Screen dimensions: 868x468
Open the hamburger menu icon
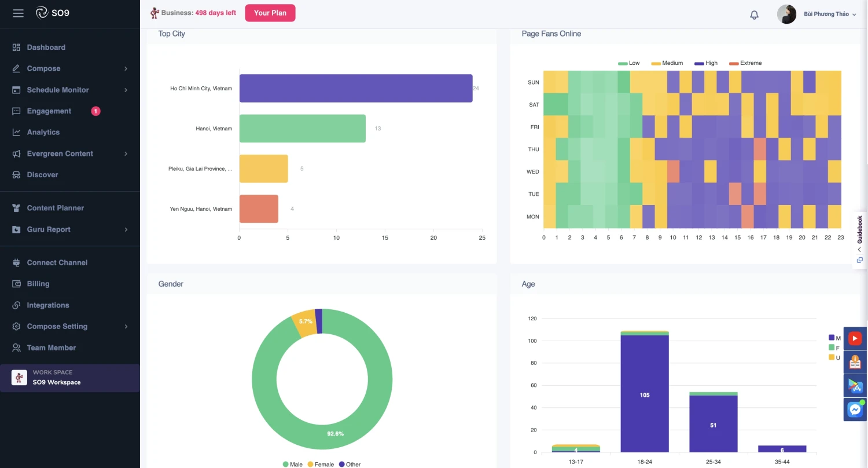point(18,13)
